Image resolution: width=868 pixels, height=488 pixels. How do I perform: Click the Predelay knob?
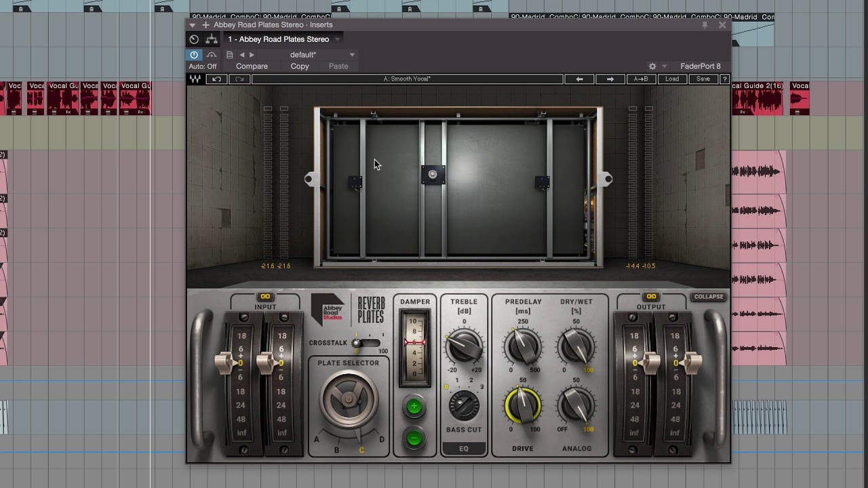(523, 346)
